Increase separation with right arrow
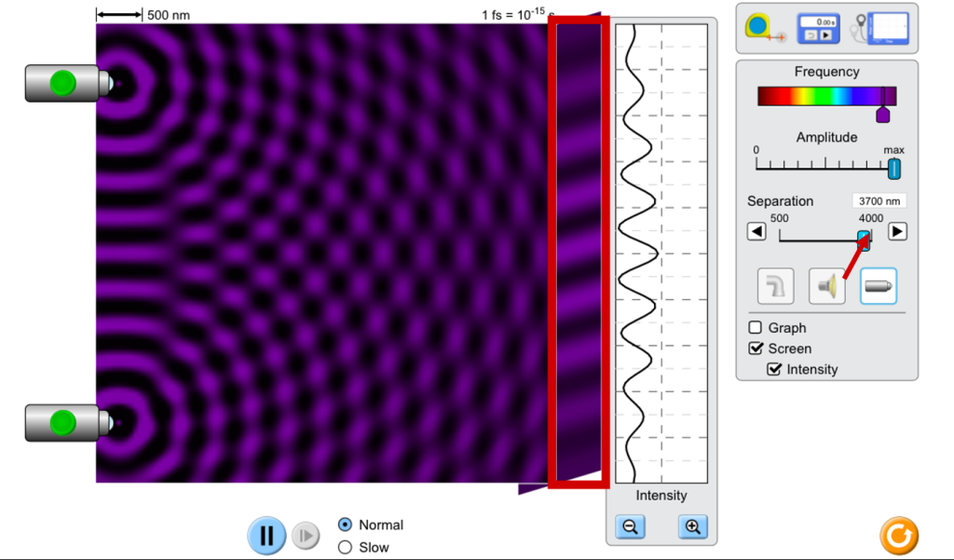The height and width of the screenshot is (560, 954). [897, 231]
